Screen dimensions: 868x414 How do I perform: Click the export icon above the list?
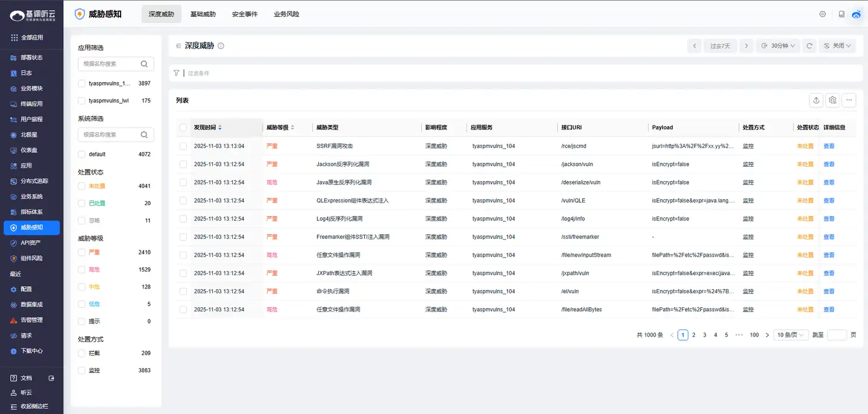(816, 100)
